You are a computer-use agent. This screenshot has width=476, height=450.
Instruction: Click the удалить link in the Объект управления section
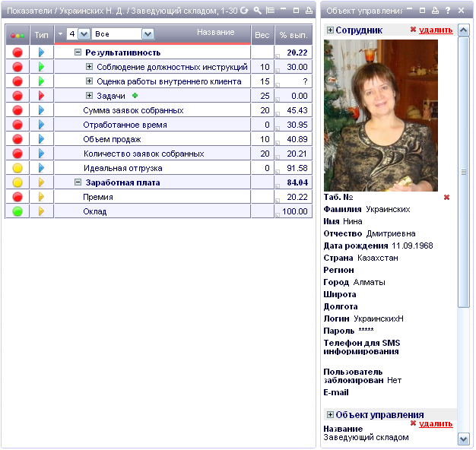pyautogui.click(x=436, y=424)
